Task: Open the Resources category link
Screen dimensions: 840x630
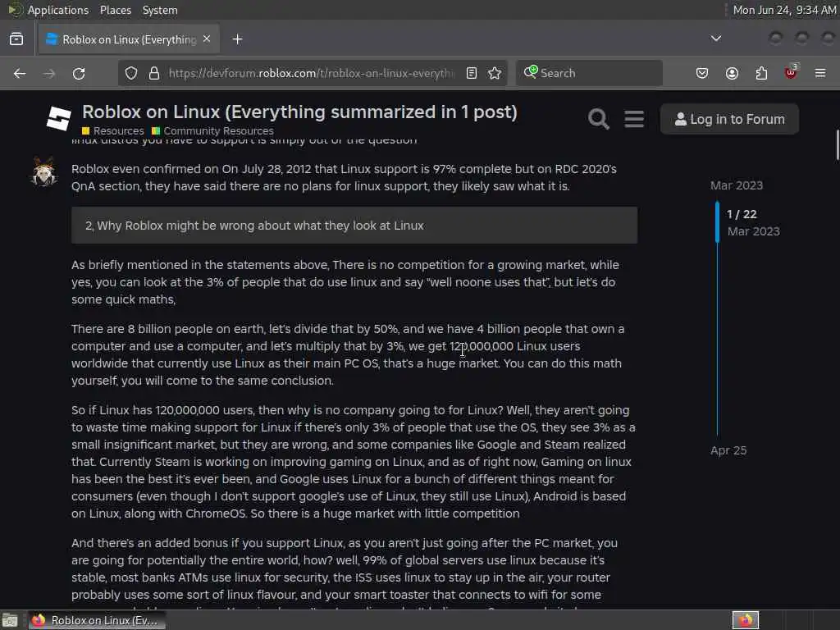Action: [113, 130]
